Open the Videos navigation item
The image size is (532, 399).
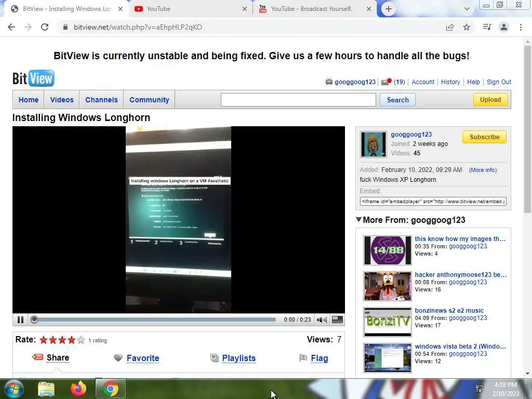pos(62,100)
